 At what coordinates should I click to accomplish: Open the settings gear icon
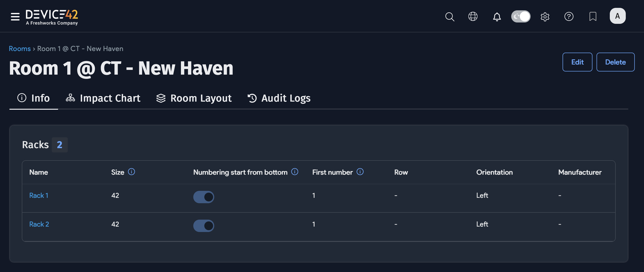[x=545, y=17]
